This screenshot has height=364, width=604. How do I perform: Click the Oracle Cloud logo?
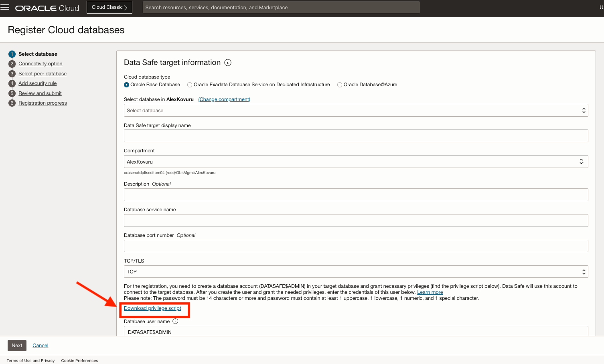47,8
